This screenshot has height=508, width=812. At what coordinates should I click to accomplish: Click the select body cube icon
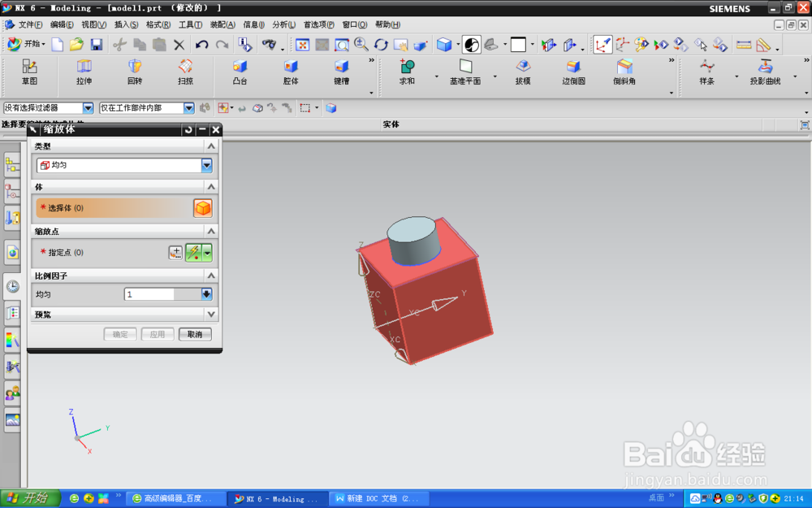pyautogui.click(x=203, y=208)
